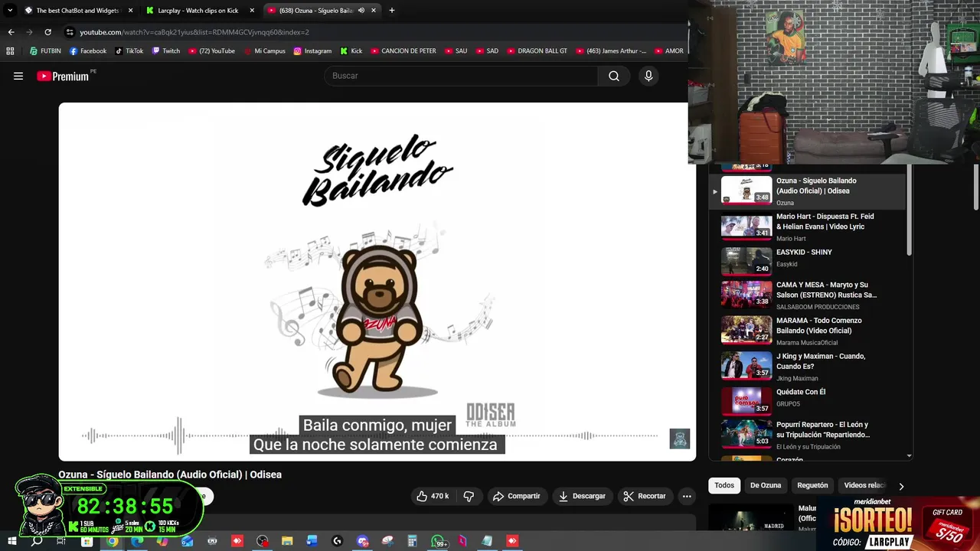This screenshot has width=980, height=551.
Task: Open the Twitch bookmark
Action: tap(165, 51)
